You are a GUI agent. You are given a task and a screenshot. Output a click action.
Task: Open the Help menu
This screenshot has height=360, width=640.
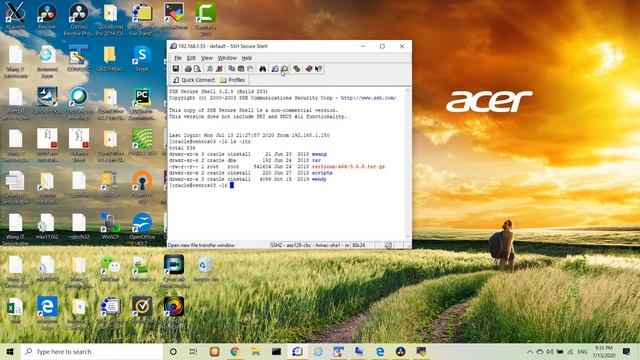click(247, 58)
